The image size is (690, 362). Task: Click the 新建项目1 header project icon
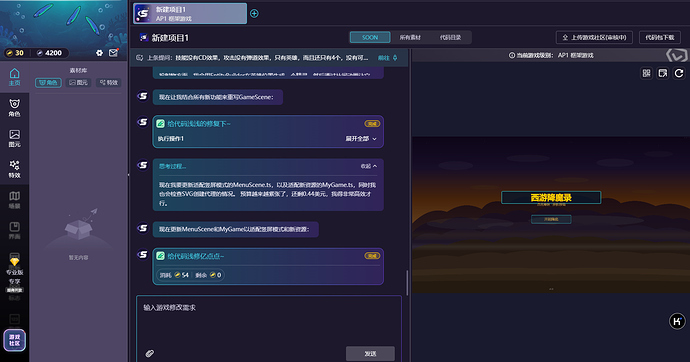(x=143, y=37)
